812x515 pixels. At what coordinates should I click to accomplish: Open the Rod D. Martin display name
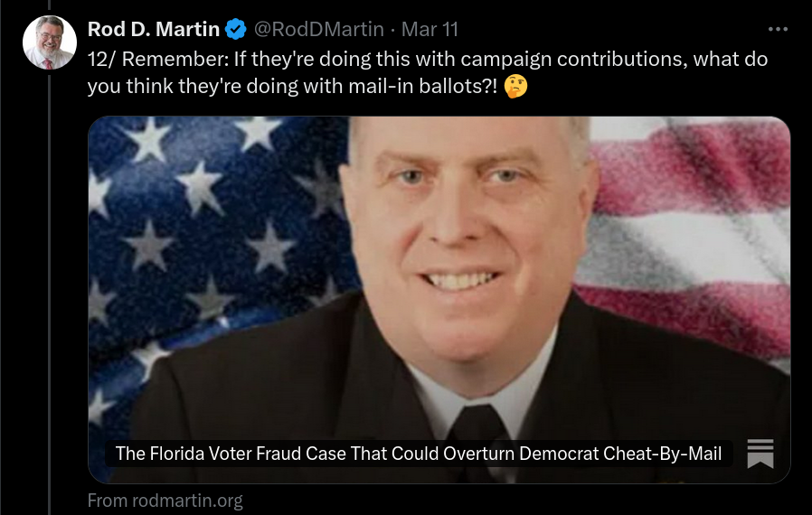point(154,29)
